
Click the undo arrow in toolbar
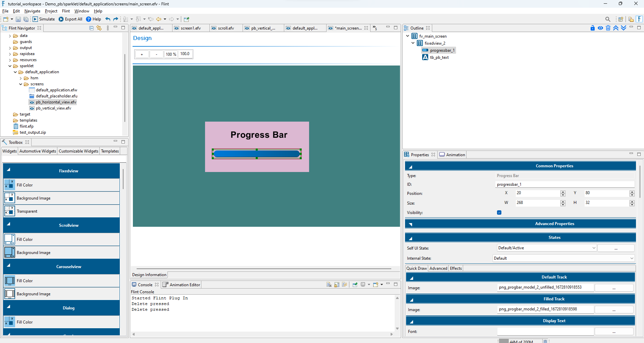108,19
